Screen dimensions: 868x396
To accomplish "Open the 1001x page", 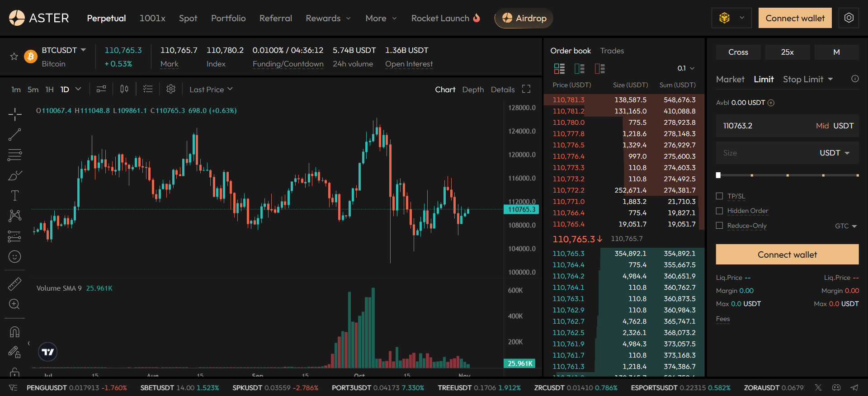I will pyautogui.click(x=152, y=18).
